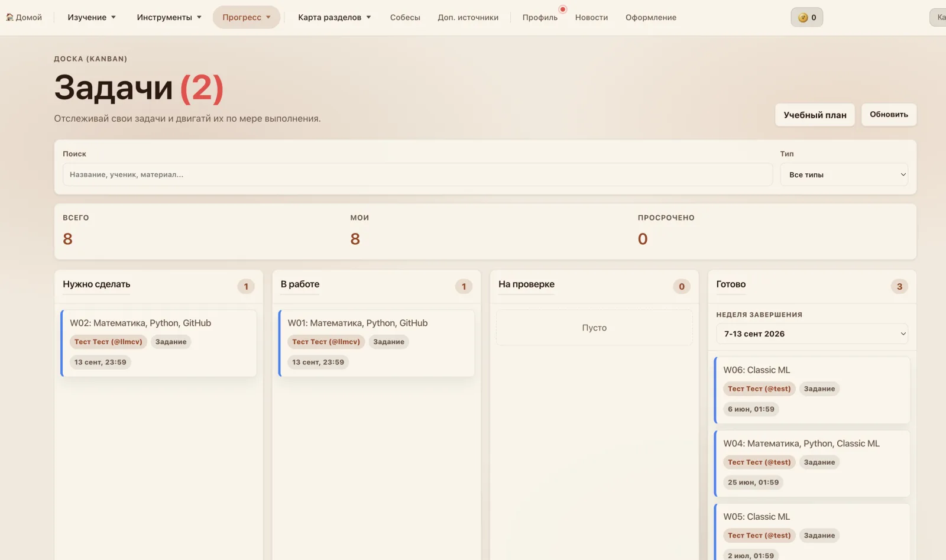Click the count badge 1 in В работе
The width and height of the screenshot is (946, 560).
[x=464, y=286]
